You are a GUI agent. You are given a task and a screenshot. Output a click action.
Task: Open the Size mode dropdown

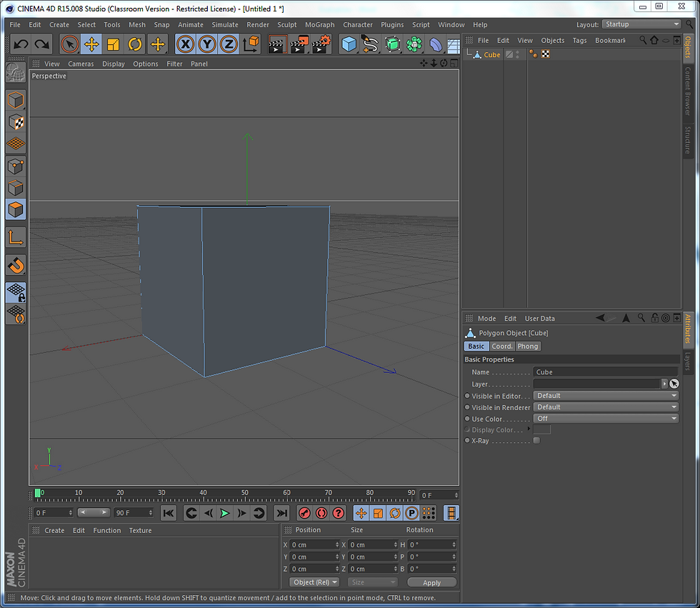[x=372, y=582]
